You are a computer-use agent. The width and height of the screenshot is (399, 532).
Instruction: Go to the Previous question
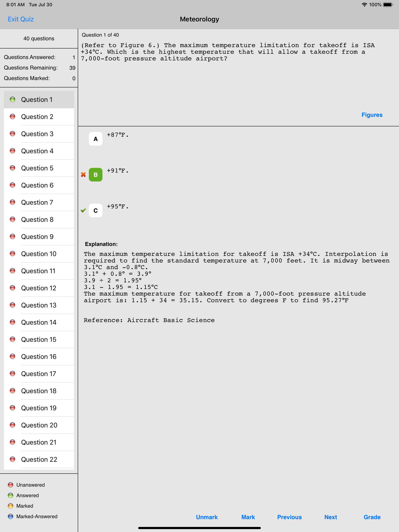tap(289, 517)
